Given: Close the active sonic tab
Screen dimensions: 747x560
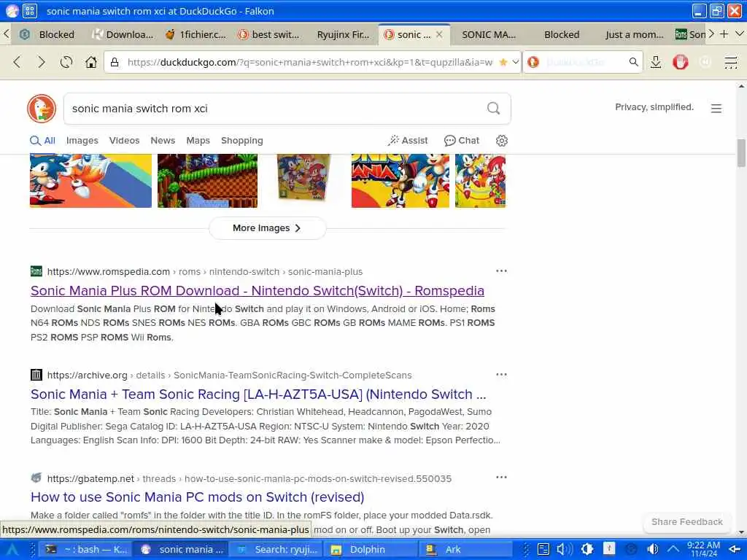Looking at the screenshot, I should coord(439,34).
